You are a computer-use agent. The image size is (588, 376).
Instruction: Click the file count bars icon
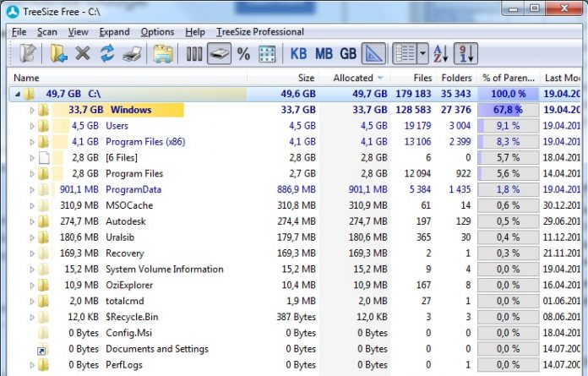click(x=193, y=54)
